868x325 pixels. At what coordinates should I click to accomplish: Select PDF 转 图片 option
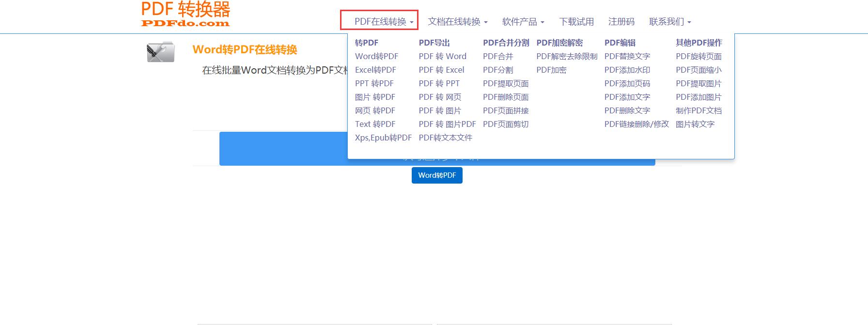point(440,110)
